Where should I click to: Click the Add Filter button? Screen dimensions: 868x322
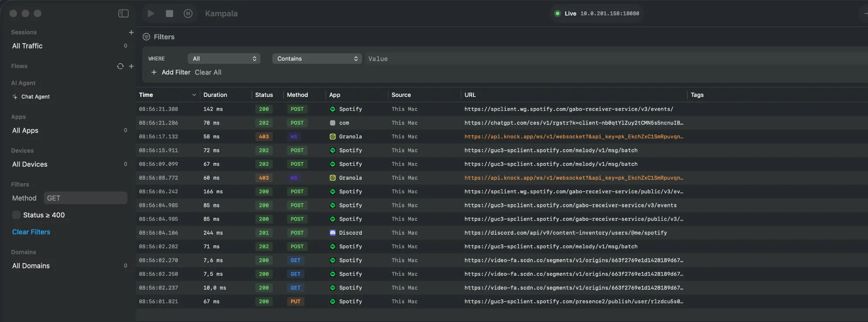click(x=171, y=72)
